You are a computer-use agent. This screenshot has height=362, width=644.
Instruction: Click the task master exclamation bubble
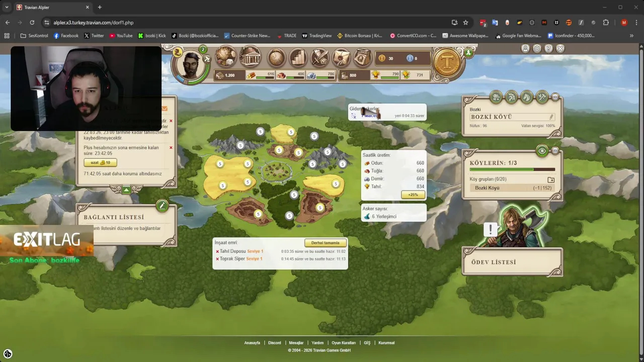pyautogui.click(x=490, y=230)
